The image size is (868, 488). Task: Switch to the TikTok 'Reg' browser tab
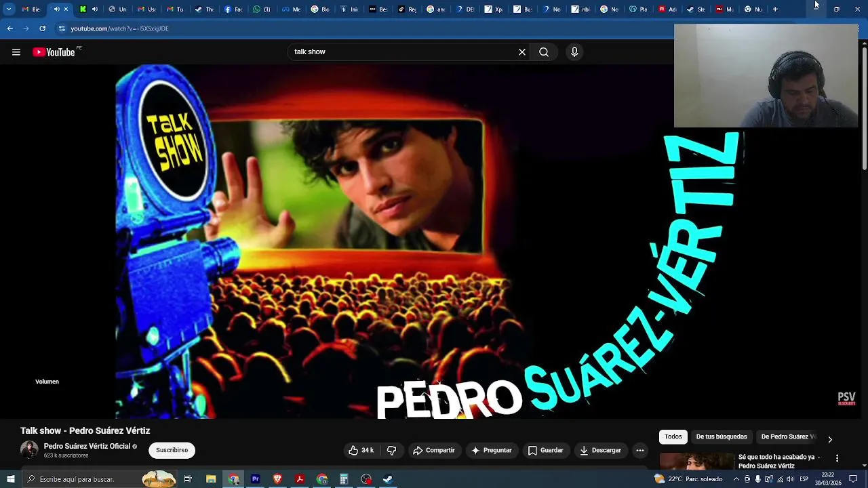(407, 9)
